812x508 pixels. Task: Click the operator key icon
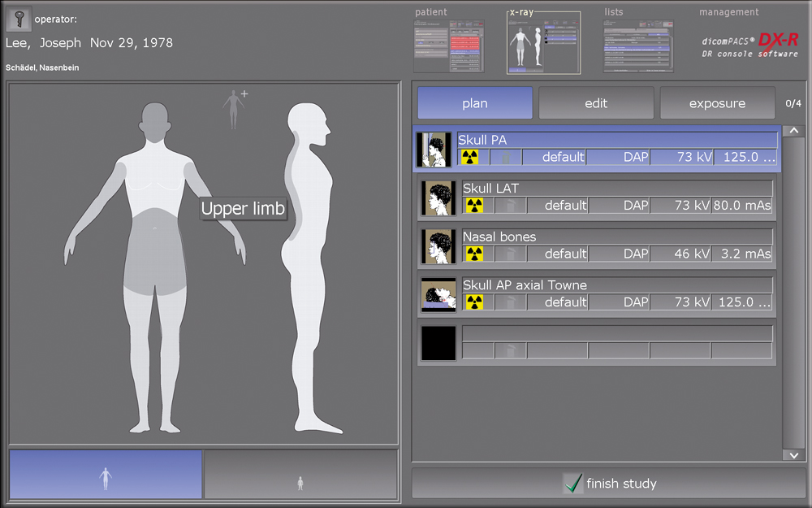[x=18, y=18]
